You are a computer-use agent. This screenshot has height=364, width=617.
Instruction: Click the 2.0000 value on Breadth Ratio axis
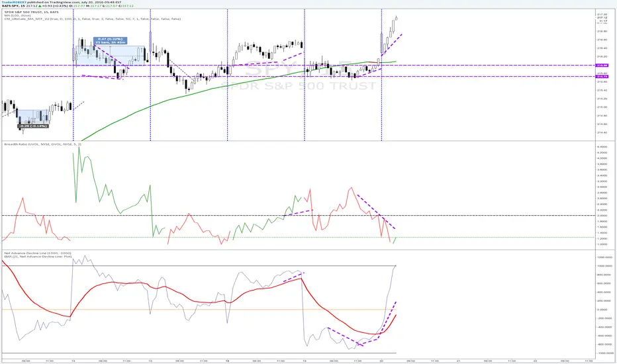point(602,216)
